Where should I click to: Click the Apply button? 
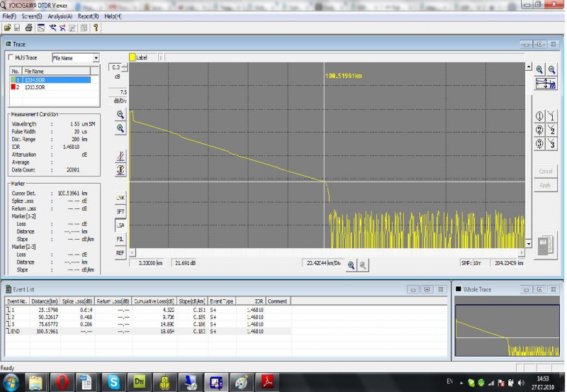(x=546, y=185)
